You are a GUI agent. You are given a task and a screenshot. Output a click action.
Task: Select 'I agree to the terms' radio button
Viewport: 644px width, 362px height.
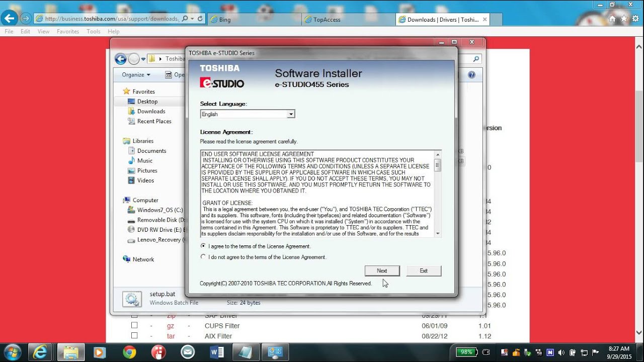tap(203, 246)
